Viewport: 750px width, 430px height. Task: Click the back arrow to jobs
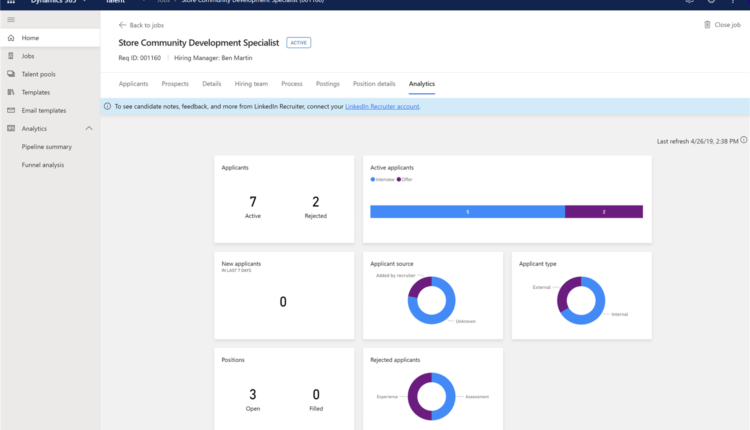[x=122, y=24]
